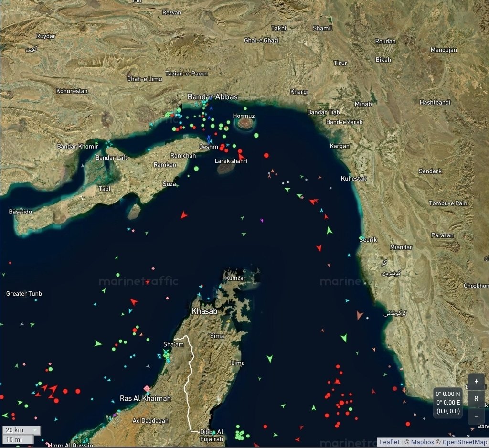Image resolution: width=489 pixels, height=448 pixels.
Task: Click the pink diamond marker above Ras Al Khaimah
Action: pos(147,388)
